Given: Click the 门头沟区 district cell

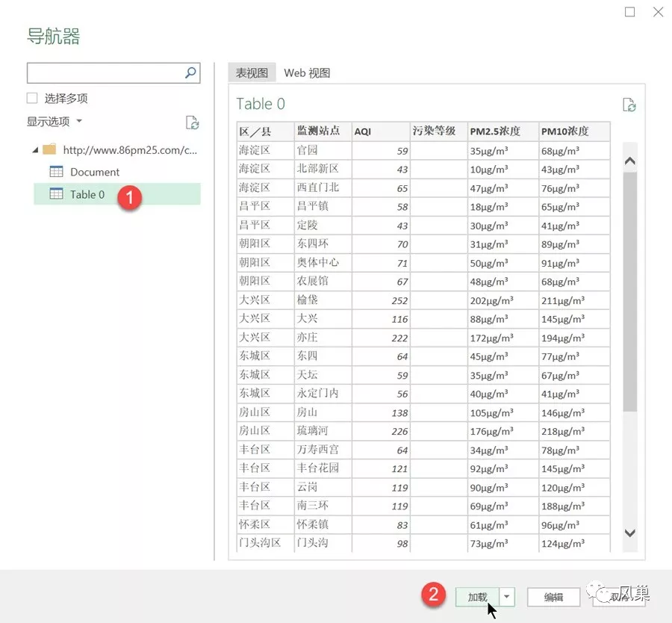Looking at the screenshot, I should point(265,543).
